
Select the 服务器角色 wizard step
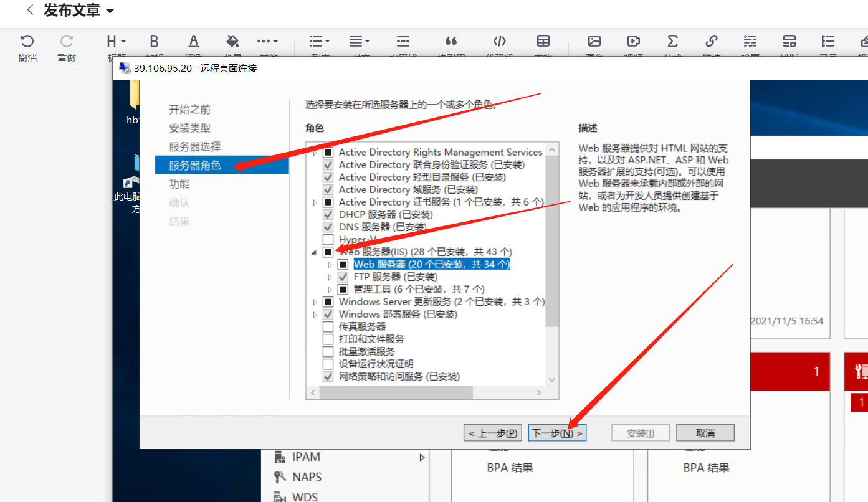pyautogui.click(x=222, y=165)
